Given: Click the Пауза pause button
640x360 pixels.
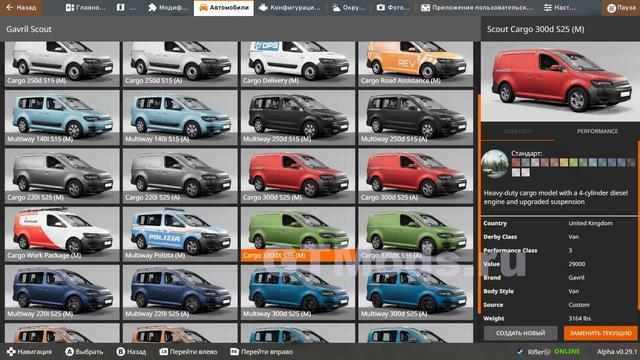Looking at the screenshot, I should pos(621,8).
